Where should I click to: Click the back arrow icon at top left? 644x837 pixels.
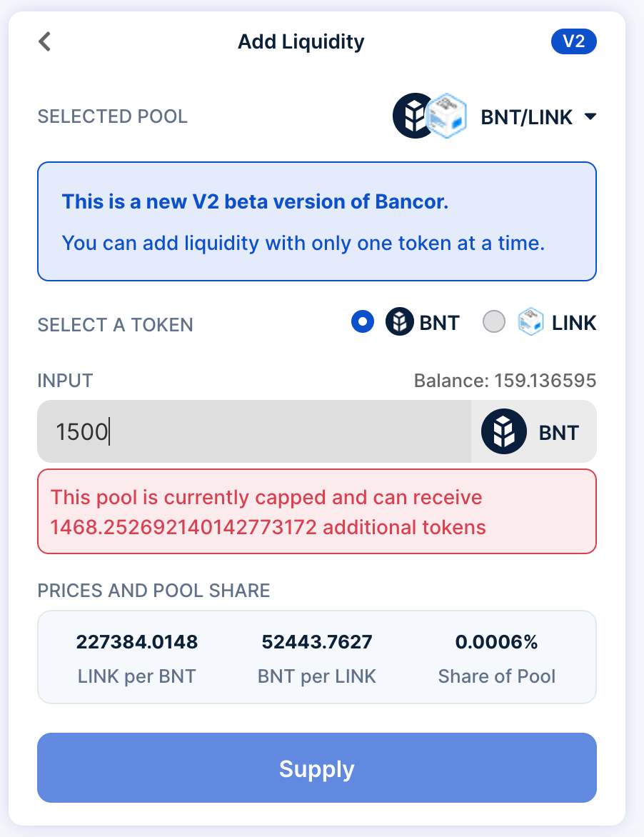pos(44,41)
